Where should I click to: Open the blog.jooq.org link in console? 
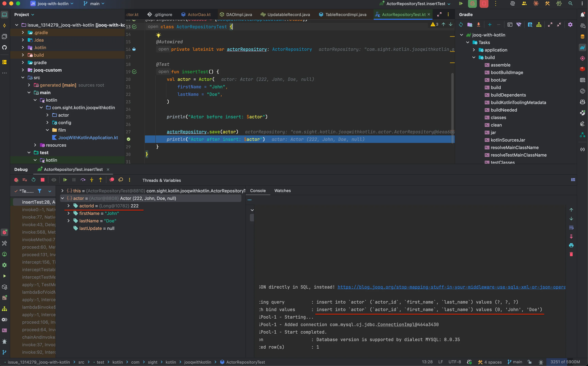451,287
